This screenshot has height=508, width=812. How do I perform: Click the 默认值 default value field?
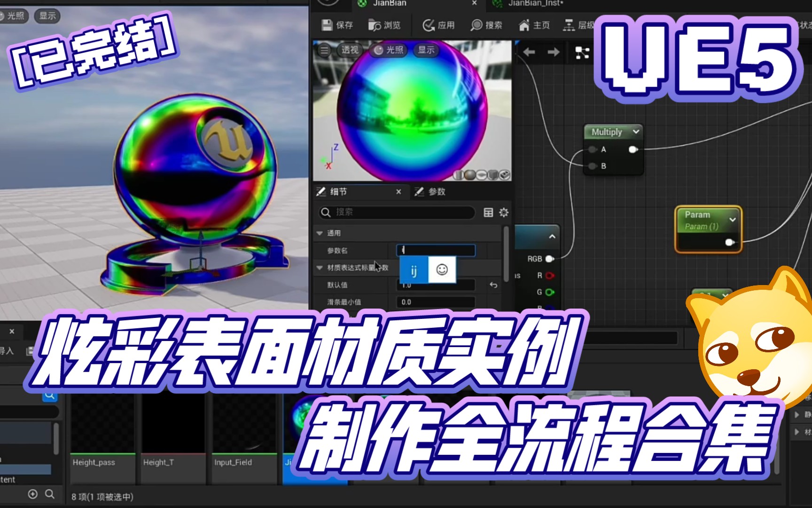pyautogui.click(x=436, y=285)
